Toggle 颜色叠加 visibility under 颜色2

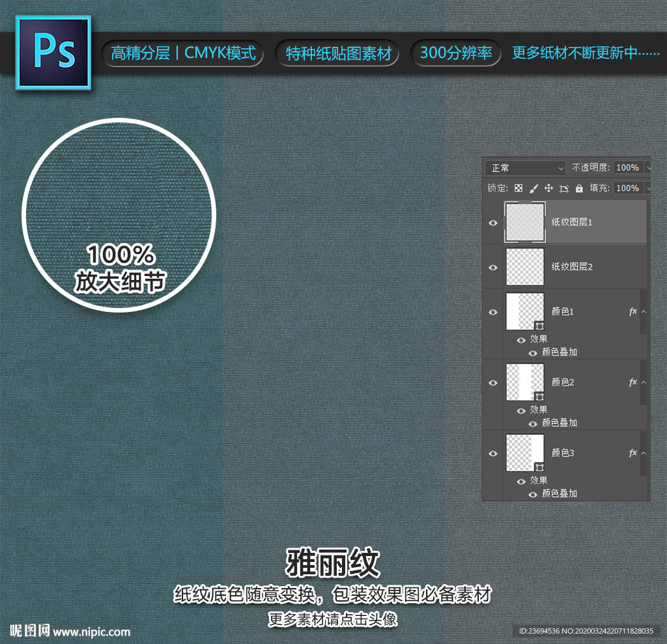pos(533,424)
